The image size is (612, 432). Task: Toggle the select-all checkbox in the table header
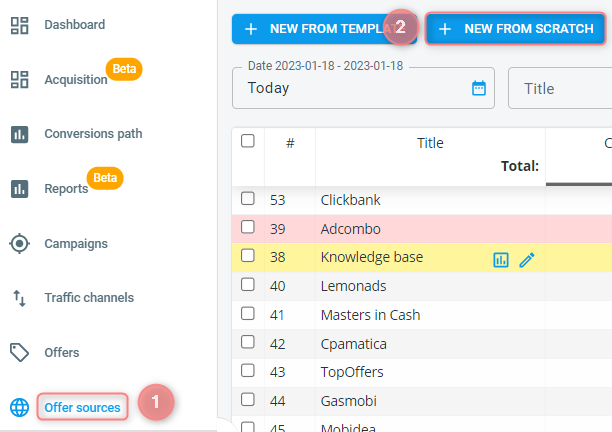pyautogui.click(x=248, y=142)
